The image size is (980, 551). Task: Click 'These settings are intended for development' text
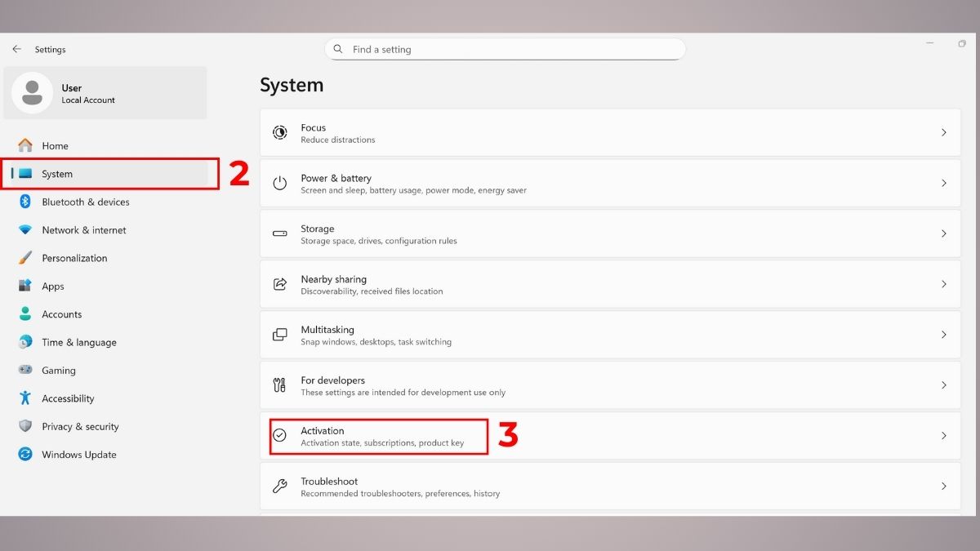[x=403, y=393]
